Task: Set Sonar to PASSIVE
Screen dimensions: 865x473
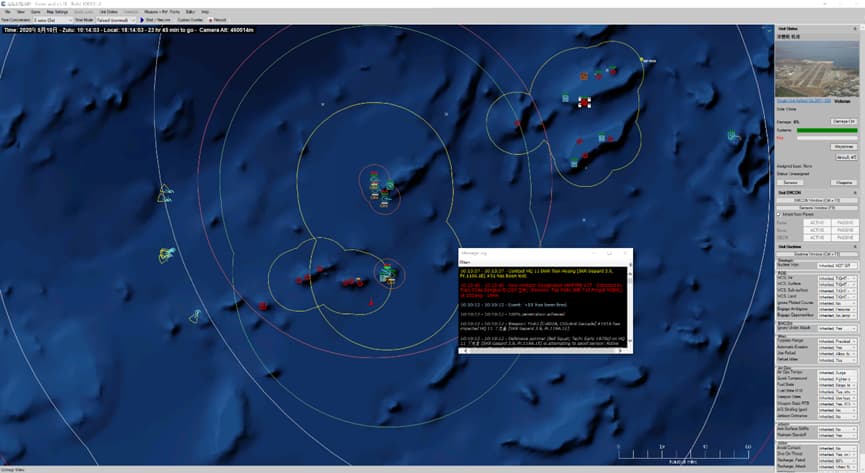Action: pyautogui.click(x=845, y=230)
